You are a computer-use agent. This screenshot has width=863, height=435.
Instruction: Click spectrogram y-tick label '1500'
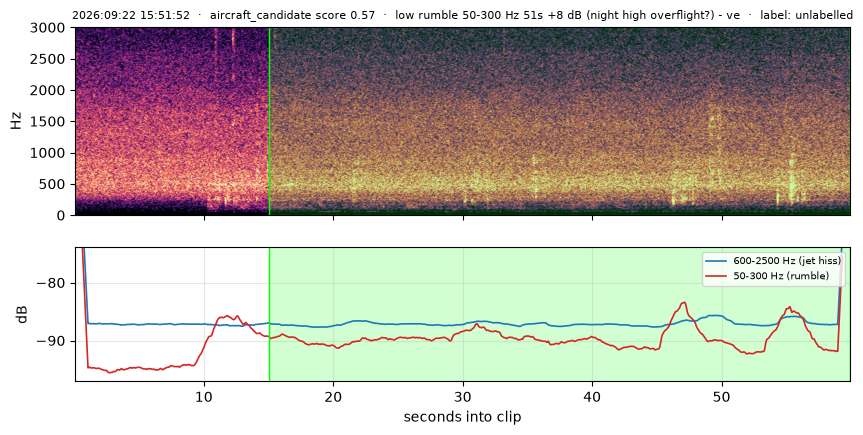tap(51, 122)
